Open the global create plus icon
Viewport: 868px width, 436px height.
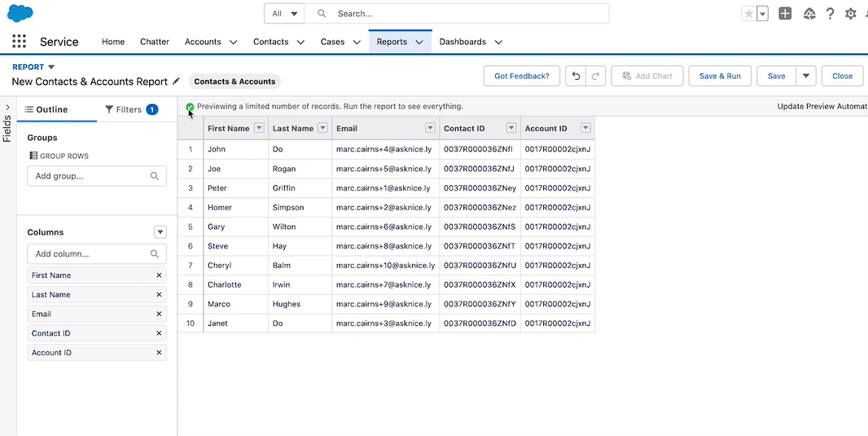785,14
